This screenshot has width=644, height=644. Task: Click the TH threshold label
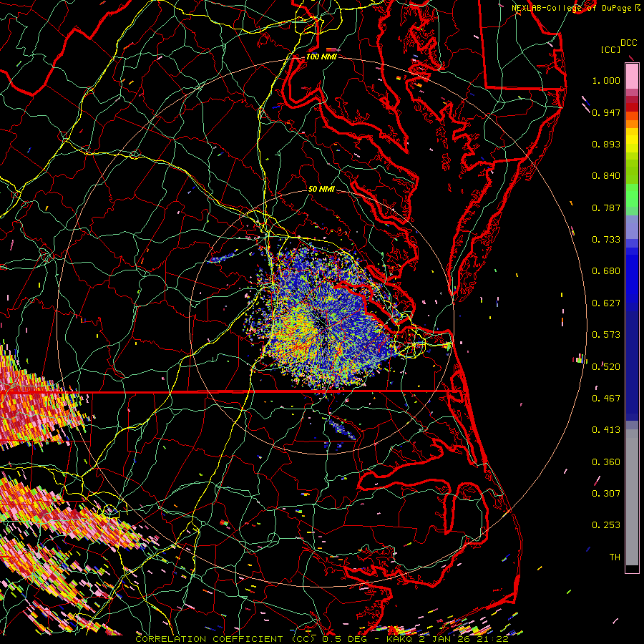click(x=615, y=557)
